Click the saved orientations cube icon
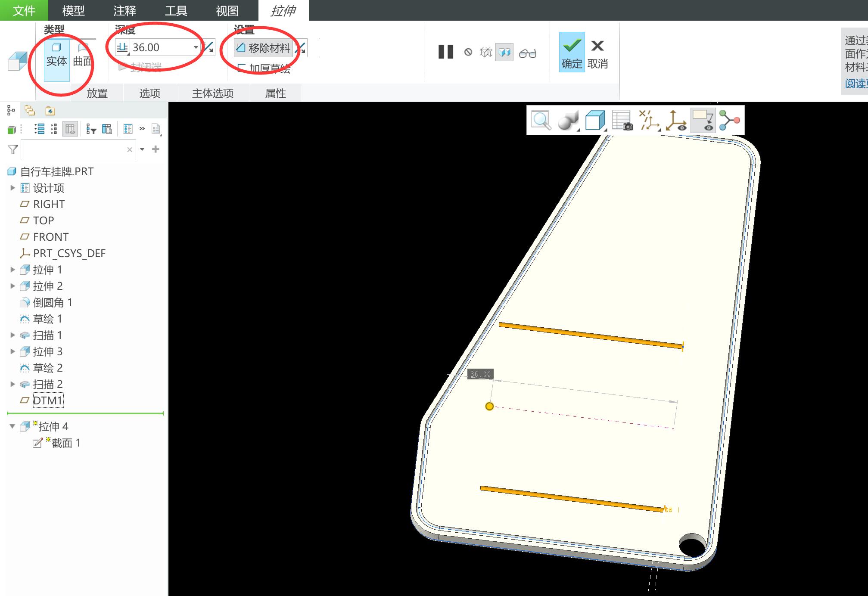The image size is (868, 596). 595,120
